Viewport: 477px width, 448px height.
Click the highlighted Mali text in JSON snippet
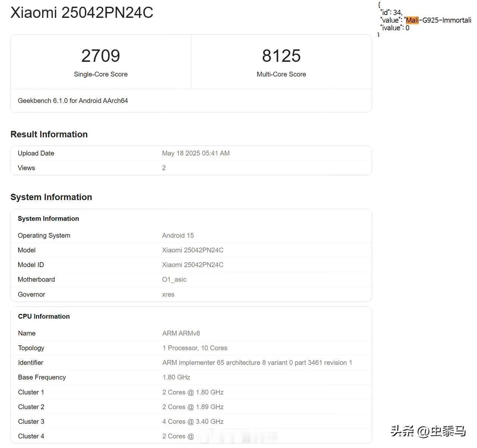point(412,20)
